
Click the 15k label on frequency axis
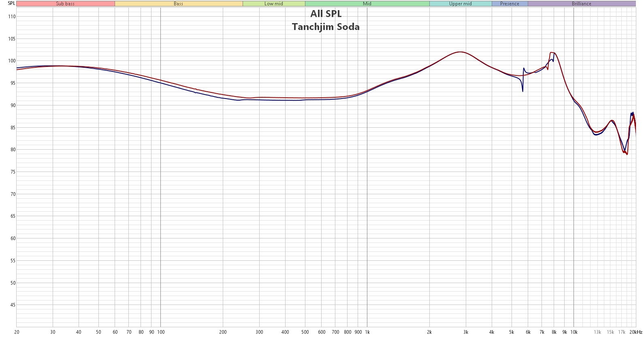point(610,332)
